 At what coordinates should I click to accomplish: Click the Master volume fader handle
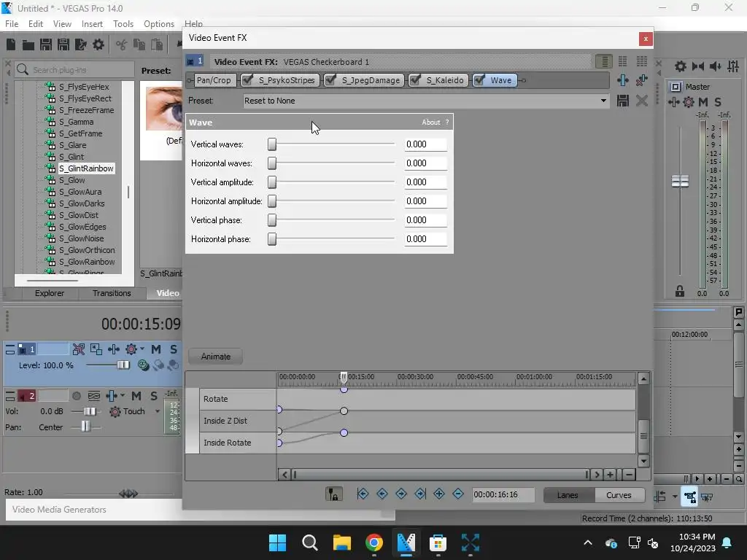coord(680,181)
